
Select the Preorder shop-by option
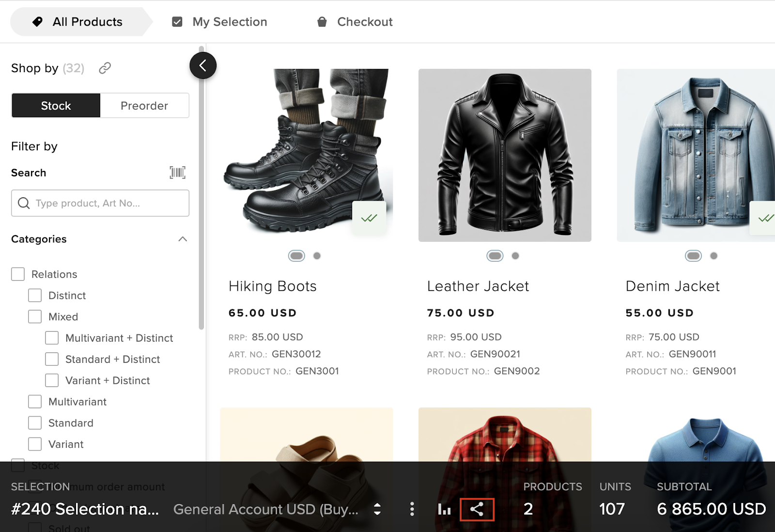click(144, 106)
